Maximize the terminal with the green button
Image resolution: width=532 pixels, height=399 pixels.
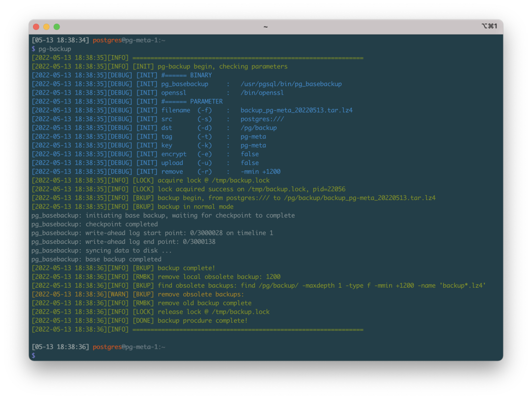point(57,27)
